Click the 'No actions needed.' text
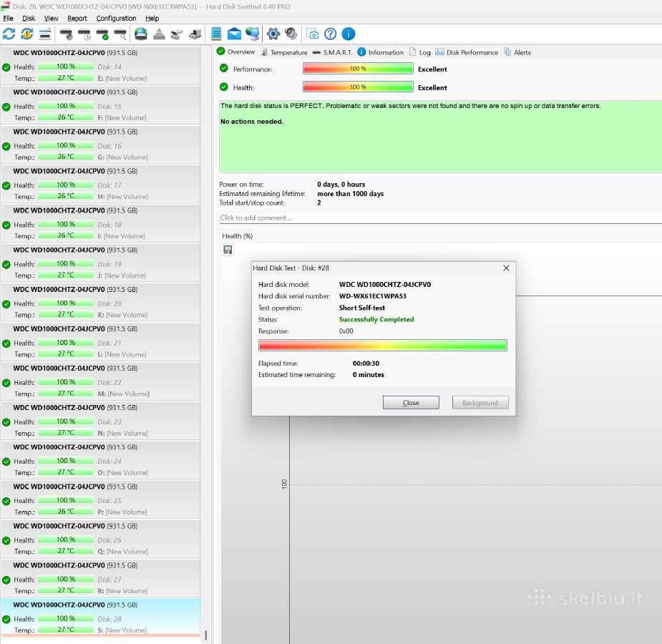The height and width of the screenshot is (644, 662). (x=252, y=122)
